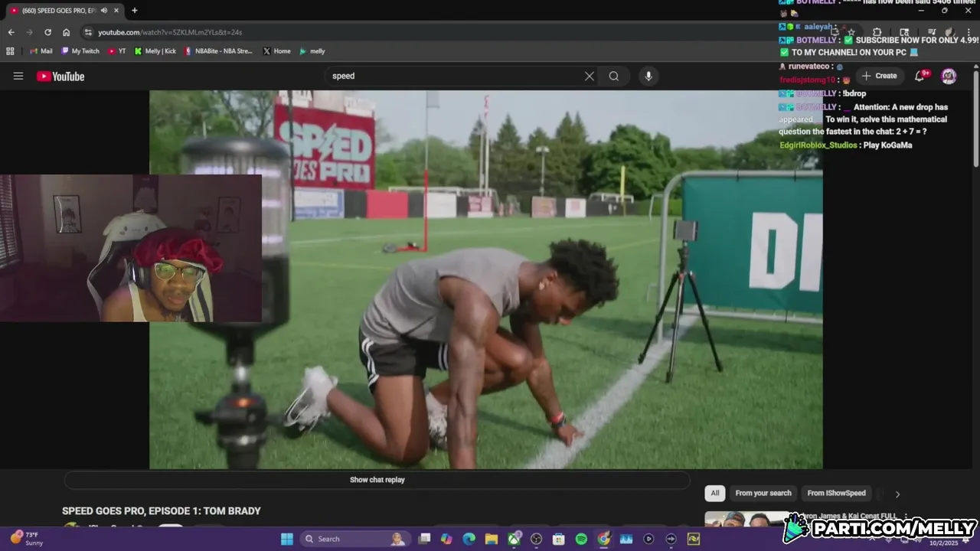The image size is (980, 551).
Task: Click the video title SPEED GOES PRO
Action: tap(162, 511)
